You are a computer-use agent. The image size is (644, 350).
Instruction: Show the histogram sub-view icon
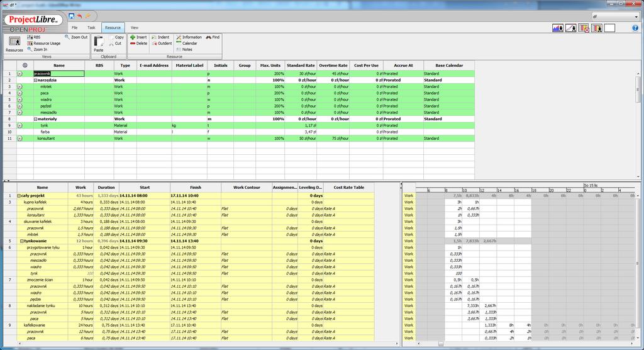point(557,28)
